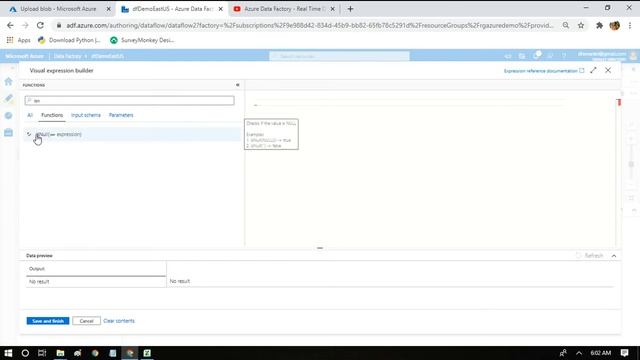Open Cortana search circle on taskbar

click(25, 353)
